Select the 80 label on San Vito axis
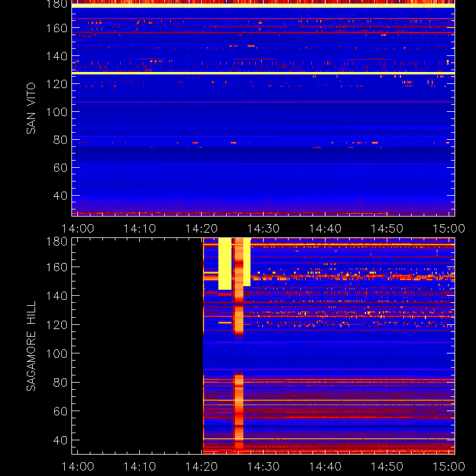476x476 pixels. (x=60, y=140)
